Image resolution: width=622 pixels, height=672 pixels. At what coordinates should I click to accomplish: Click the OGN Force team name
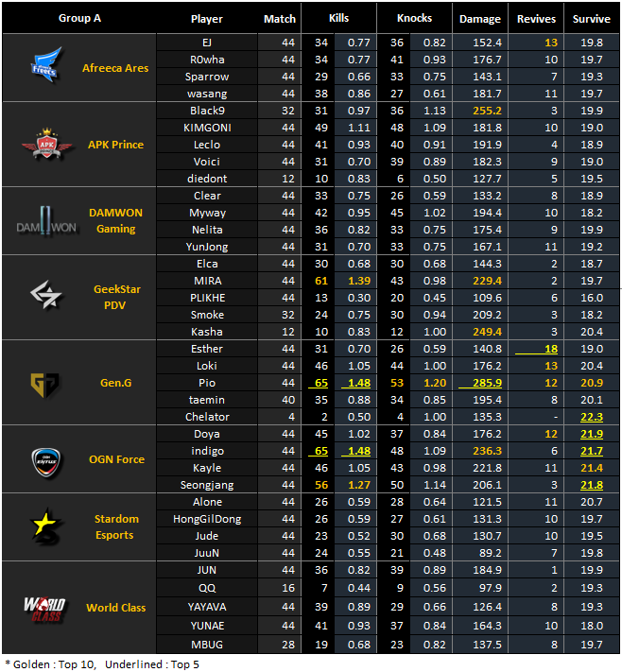point(115,459)
